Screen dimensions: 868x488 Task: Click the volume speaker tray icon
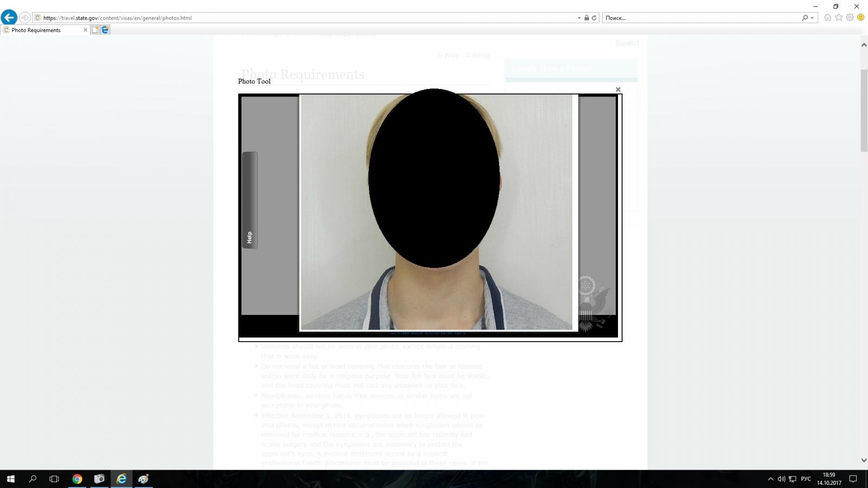[x=781, y=479]
